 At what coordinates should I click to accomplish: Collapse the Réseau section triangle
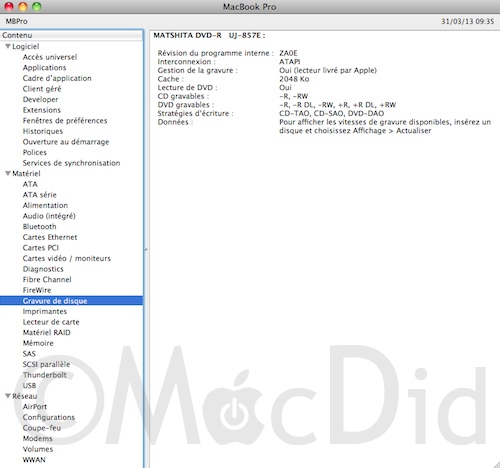click(8, 396)
